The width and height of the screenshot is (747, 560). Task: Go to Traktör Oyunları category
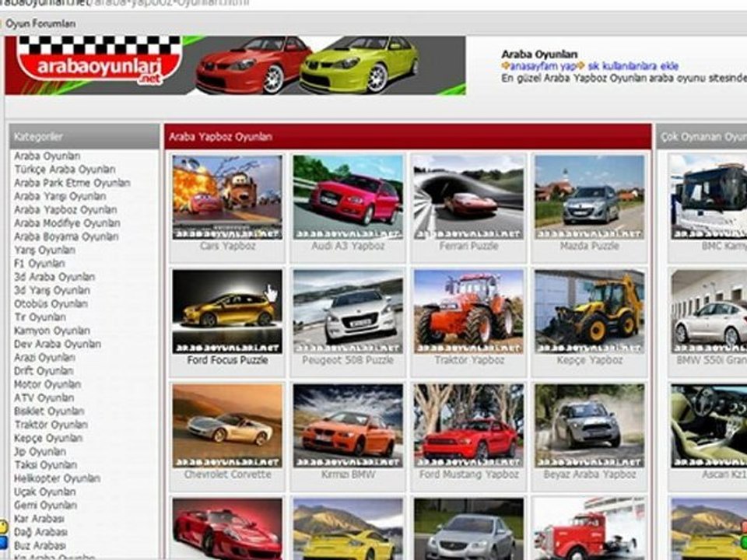pos(51,425)
